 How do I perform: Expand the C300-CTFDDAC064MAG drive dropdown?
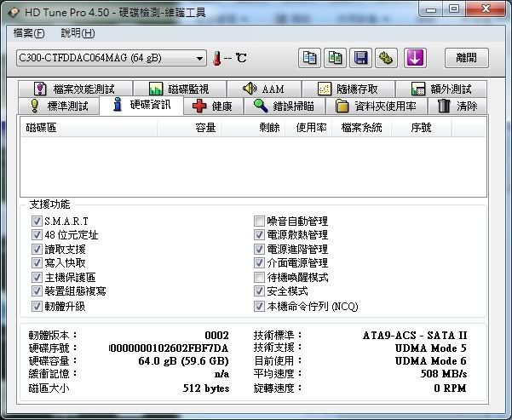[x=112, y=58]
